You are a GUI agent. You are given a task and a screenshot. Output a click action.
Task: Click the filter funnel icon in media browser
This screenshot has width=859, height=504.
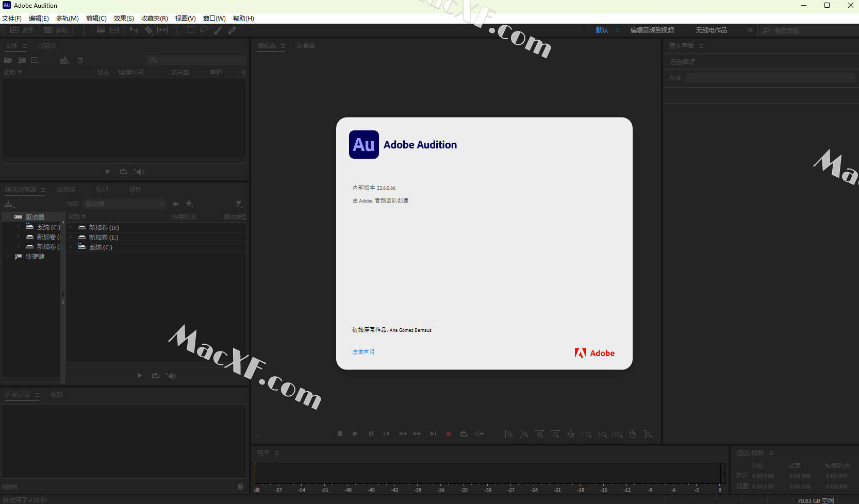[x=238, y=204]
